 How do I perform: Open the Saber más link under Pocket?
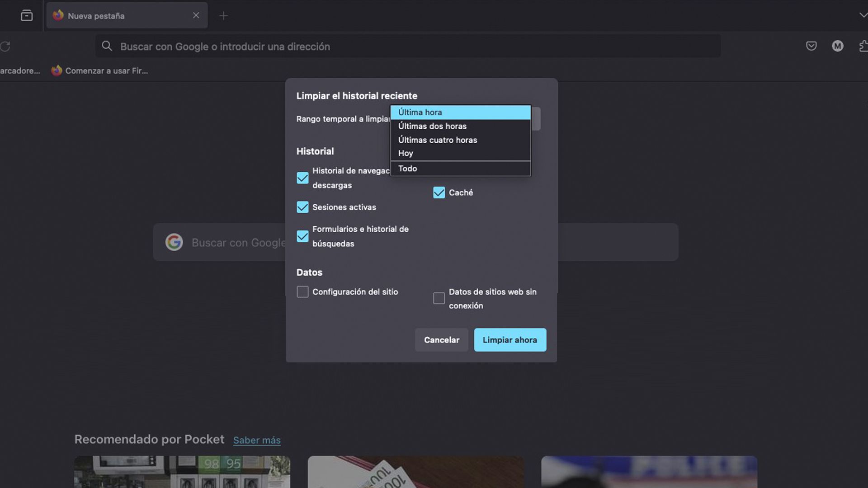point(256,440)
